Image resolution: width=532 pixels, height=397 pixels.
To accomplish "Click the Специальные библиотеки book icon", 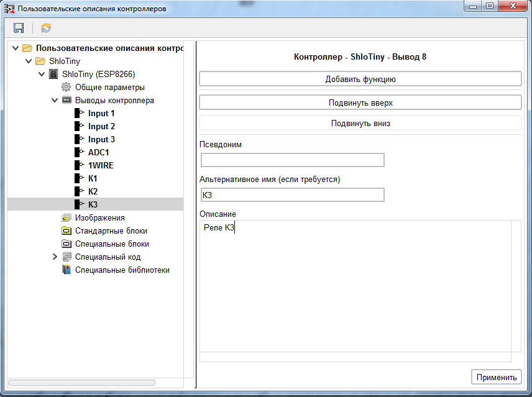I will click(66, 270).
